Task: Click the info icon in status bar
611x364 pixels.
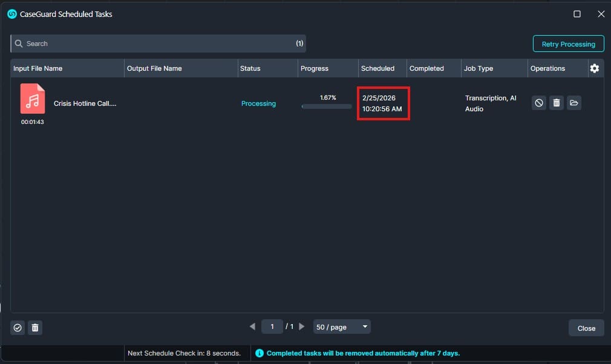Action: click(x=260, y=353)
